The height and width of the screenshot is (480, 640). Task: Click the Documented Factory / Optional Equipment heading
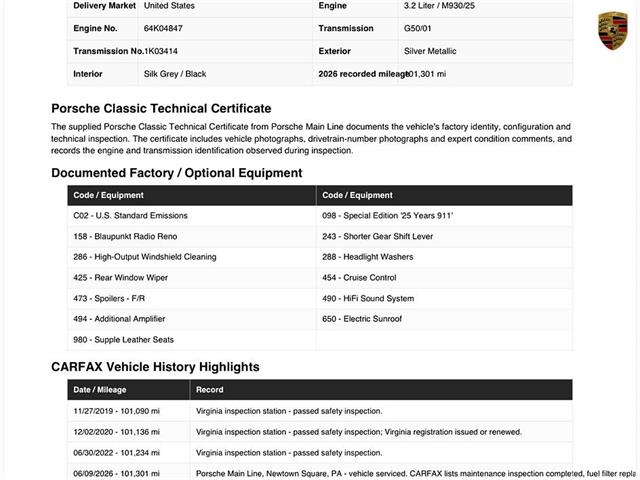click(x=177, y=173)
